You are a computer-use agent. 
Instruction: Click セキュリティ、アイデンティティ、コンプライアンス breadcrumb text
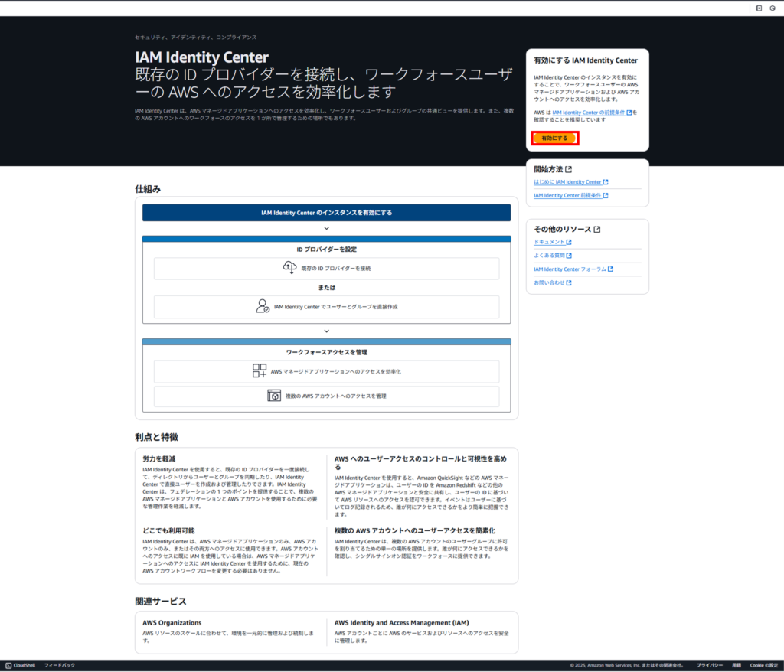tap(195, 38)
